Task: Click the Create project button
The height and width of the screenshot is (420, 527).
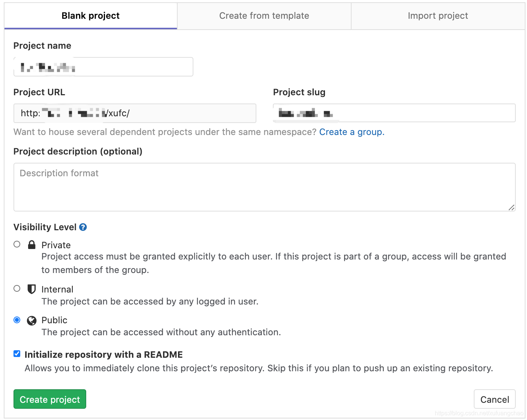Action: coord(50,399)
